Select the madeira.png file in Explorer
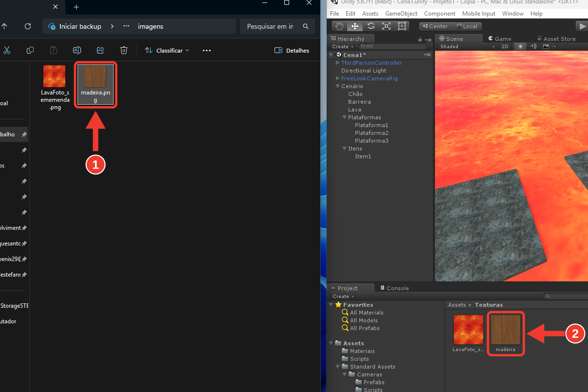This screenshot has height=392, width=588. coord(96,84)
